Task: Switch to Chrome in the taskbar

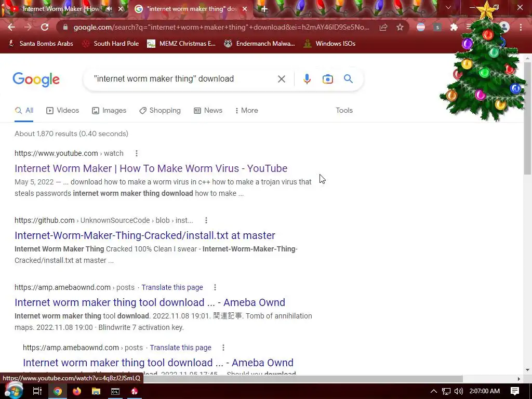Action: 58,391
